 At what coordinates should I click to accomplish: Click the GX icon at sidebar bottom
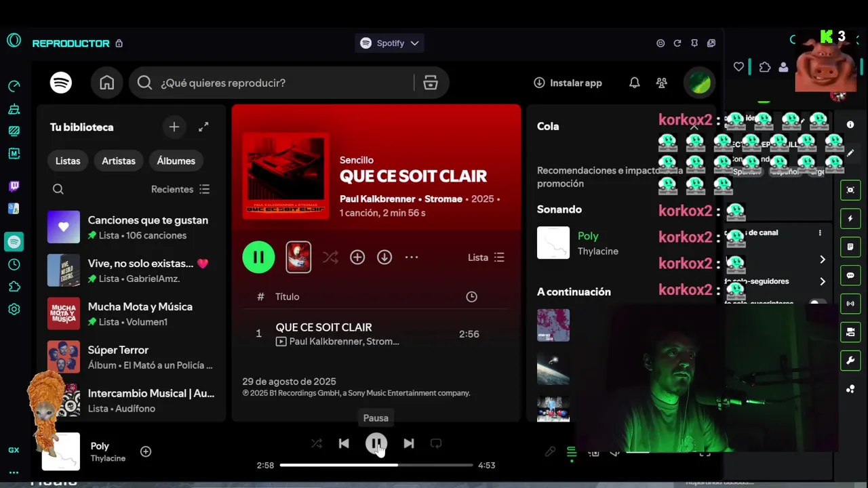tap(14, 450)
